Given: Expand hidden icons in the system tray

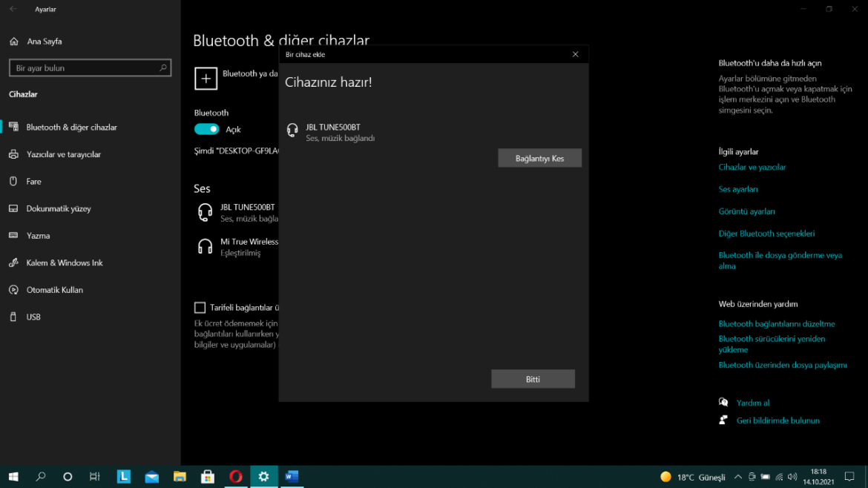Looking at the screenshot, I should (x=738, y=477).
